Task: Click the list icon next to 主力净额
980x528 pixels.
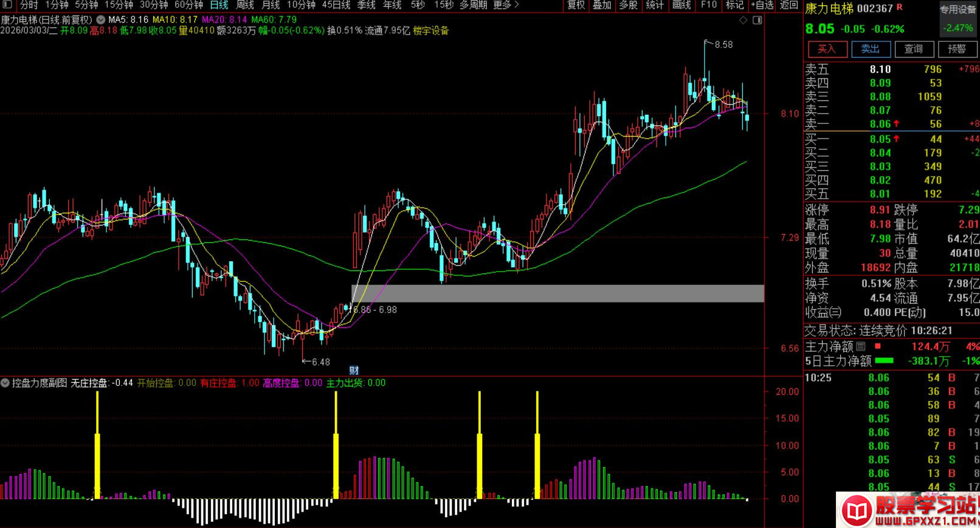Action: pos(861,347)
